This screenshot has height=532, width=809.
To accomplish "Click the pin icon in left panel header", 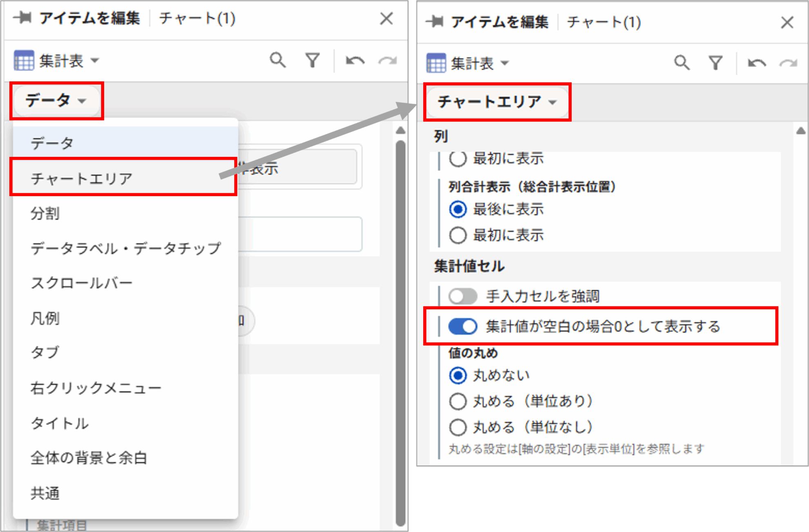I will 23,18.
